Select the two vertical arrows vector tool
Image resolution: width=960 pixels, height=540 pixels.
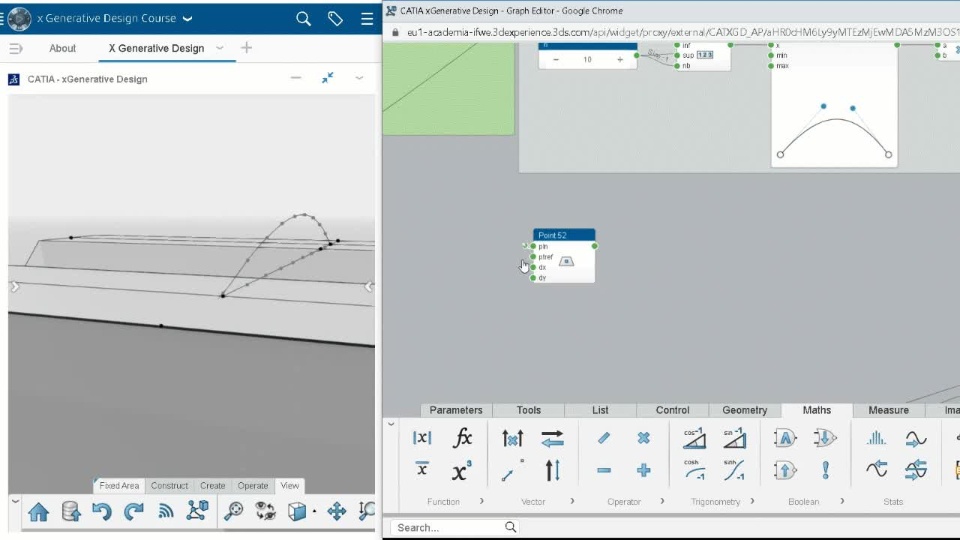click(x=552, y=470)
